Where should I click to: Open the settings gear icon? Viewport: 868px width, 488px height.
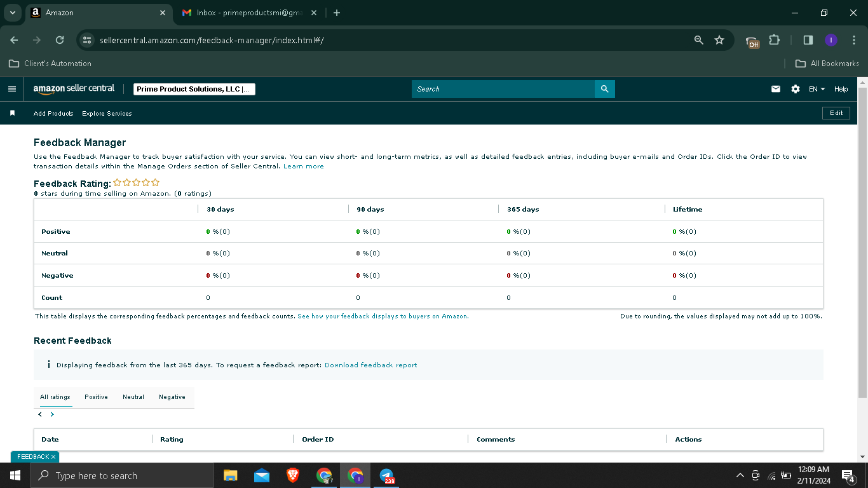(x=796, y=89)
